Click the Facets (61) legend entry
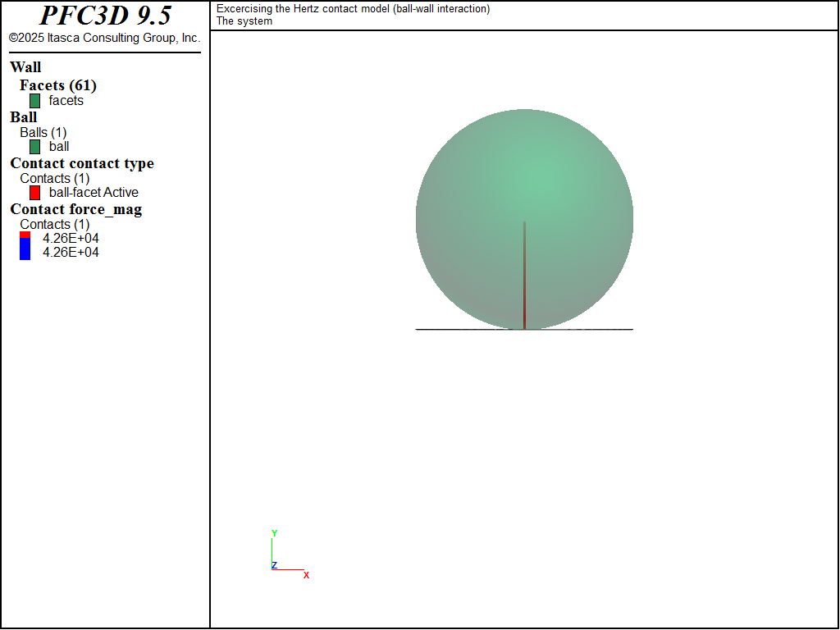This screenshot has height=630, width=840. coord(58,85)
